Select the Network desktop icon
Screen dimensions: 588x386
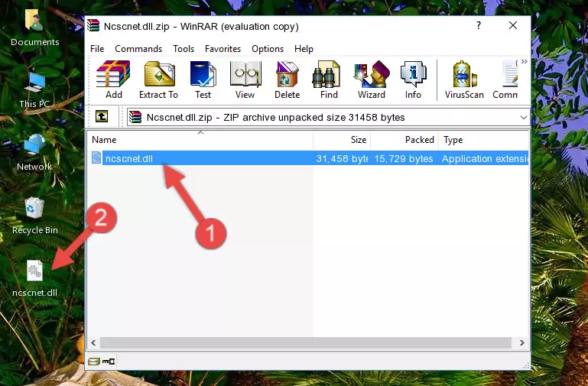pyautogui.click(x=34, y=152)
